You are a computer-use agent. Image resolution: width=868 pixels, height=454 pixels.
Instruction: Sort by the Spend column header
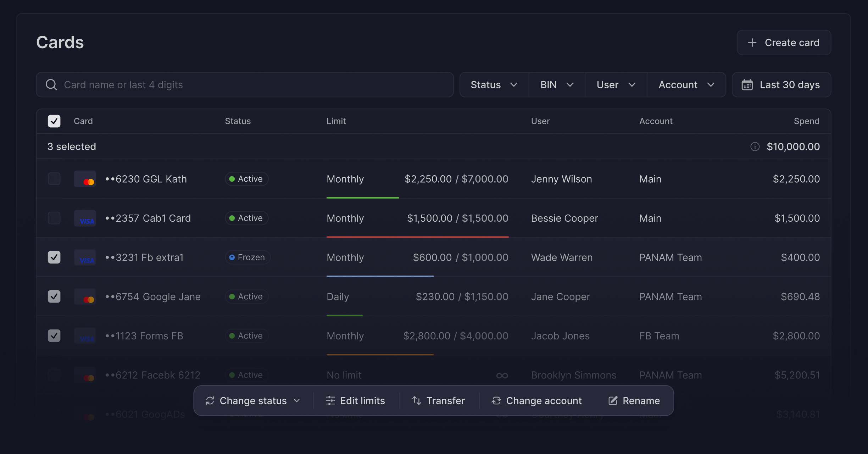click(806, 121)
